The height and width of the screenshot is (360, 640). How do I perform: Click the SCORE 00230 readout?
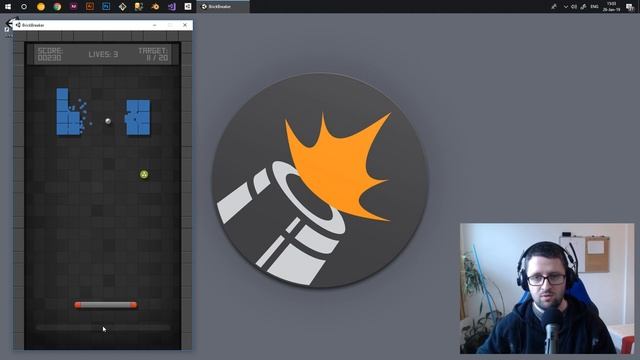(x=50, y=54)
